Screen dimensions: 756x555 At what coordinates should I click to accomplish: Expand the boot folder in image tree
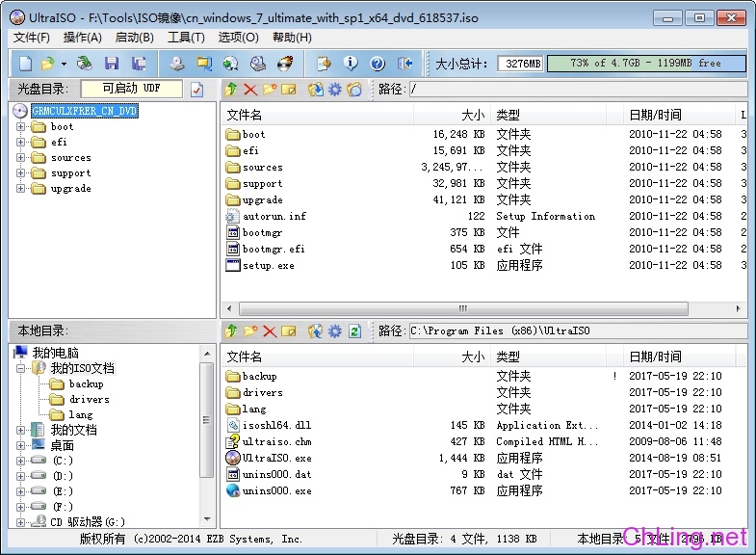pyautogui.click(x=21, y=127)
